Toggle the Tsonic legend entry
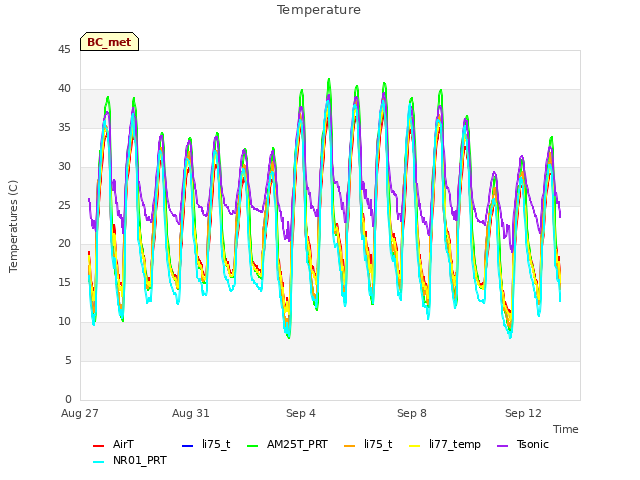Screen dimensions: 640x480 [x=523, y=444]
